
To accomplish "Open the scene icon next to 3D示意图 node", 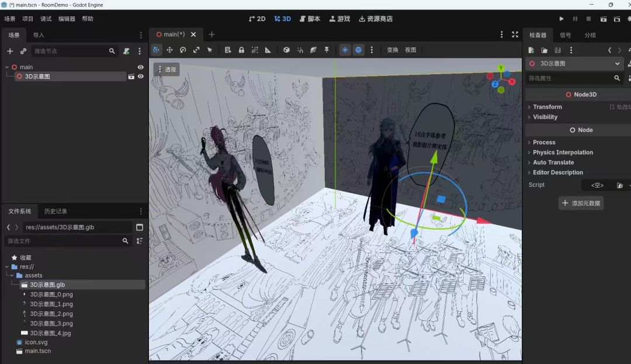I will point(131,77).
